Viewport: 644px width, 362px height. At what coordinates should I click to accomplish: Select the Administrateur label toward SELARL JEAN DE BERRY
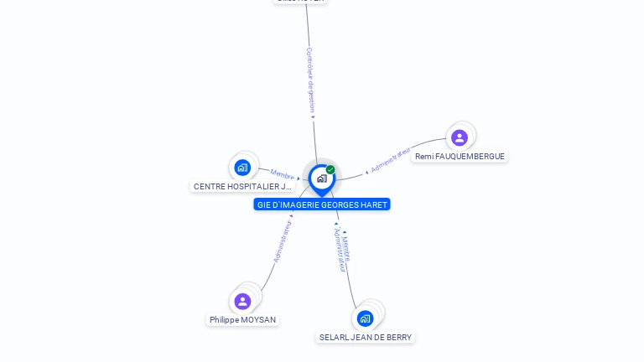(340, 250)
